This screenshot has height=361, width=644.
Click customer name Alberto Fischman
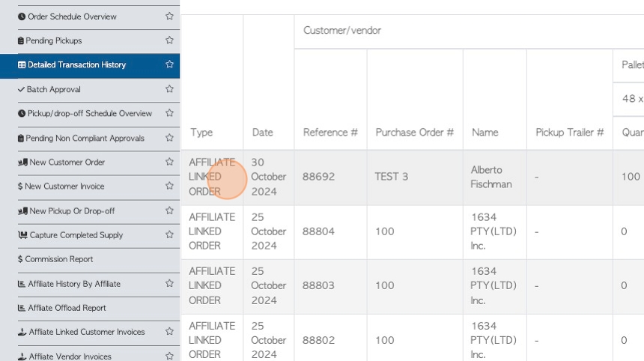(491, 177)
